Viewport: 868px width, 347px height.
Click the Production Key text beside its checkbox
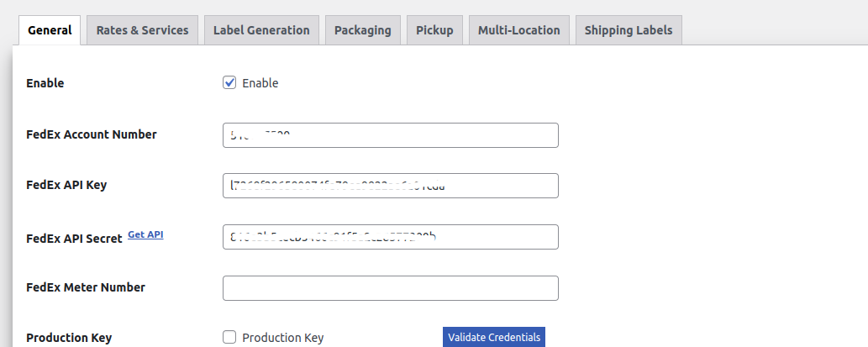[x=282, y=338]
